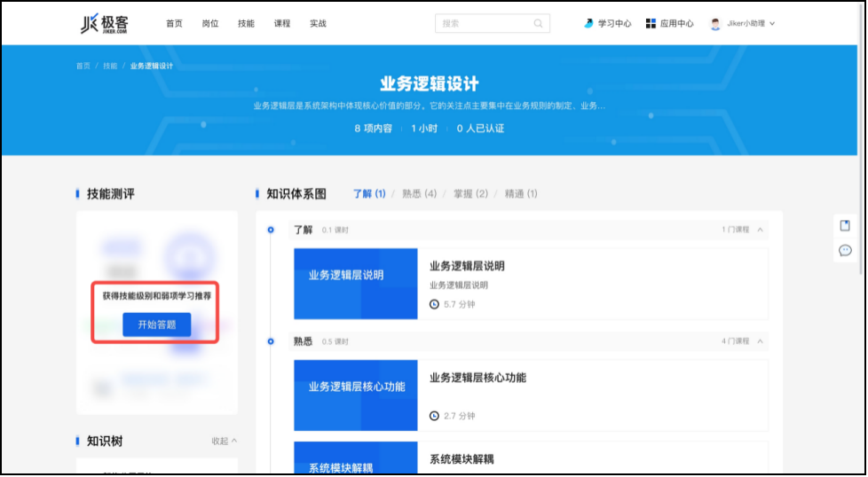This screenshot has width=868, height=477.
Task: Click the 4 门课程 count text
Action: point(736,341)
